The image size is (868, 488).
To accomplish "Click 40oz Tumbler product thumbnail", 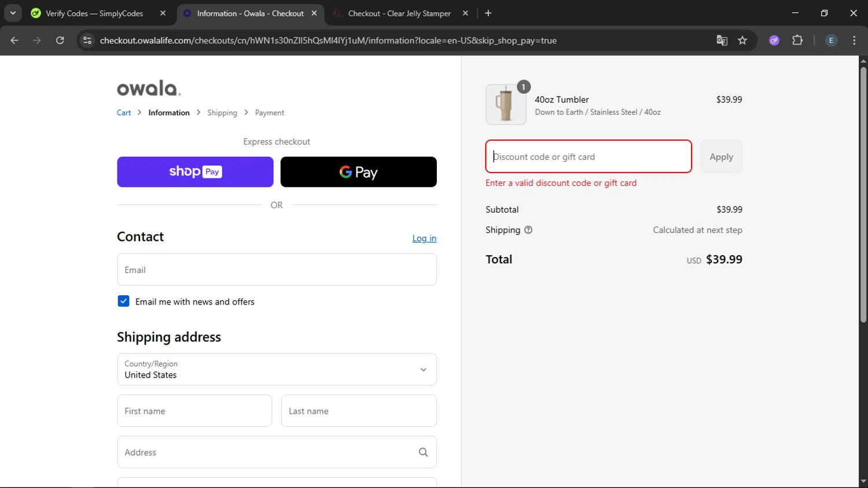I will point(506,105).
